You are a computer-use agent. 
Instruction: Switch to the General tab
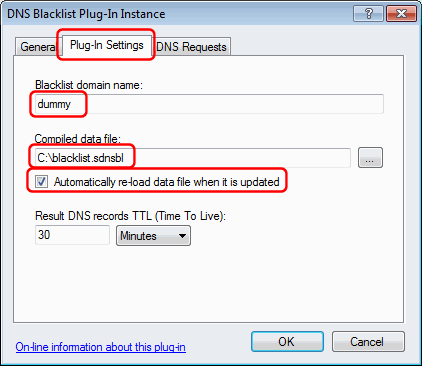pyautogui.click(x=37, y=47)
